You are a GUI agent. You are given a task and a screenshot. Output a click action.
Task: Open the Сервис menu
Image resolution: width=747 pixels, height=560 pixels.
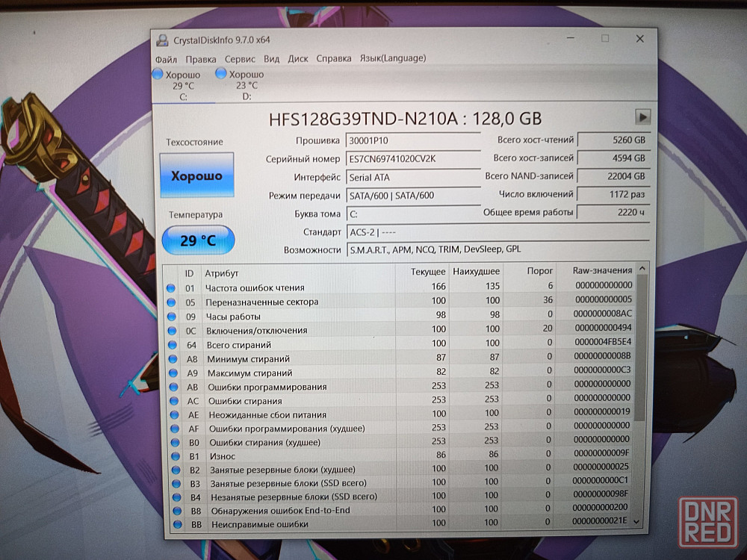tap(240, 59)
